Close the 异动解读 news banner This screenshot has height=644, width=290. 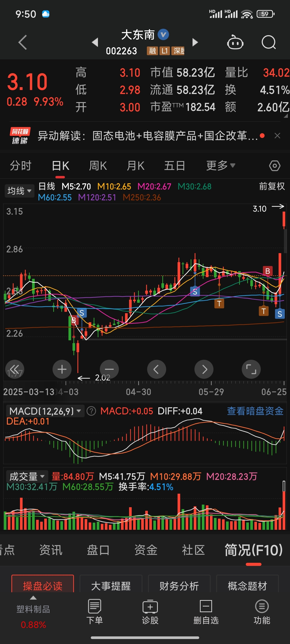(277, 136)
